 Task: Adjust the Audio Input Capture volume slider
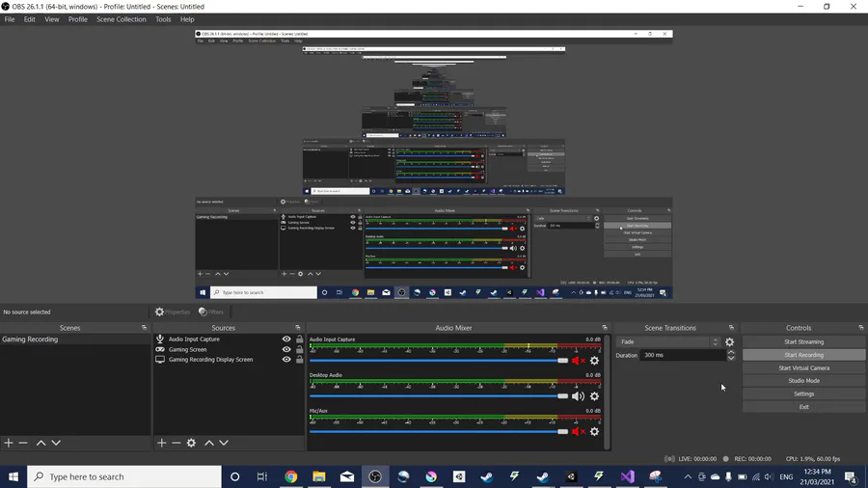439,361
